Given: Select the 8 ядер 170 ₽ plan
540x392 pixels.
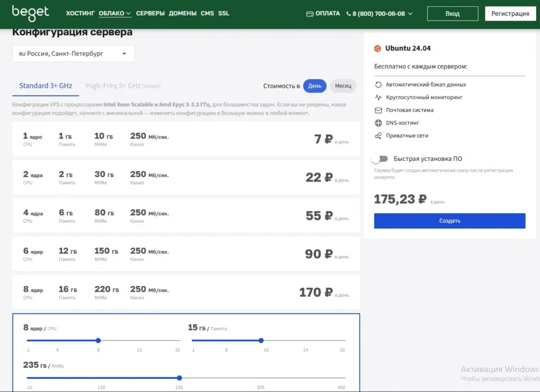Looking at the screenshot, I should point(186,292).
